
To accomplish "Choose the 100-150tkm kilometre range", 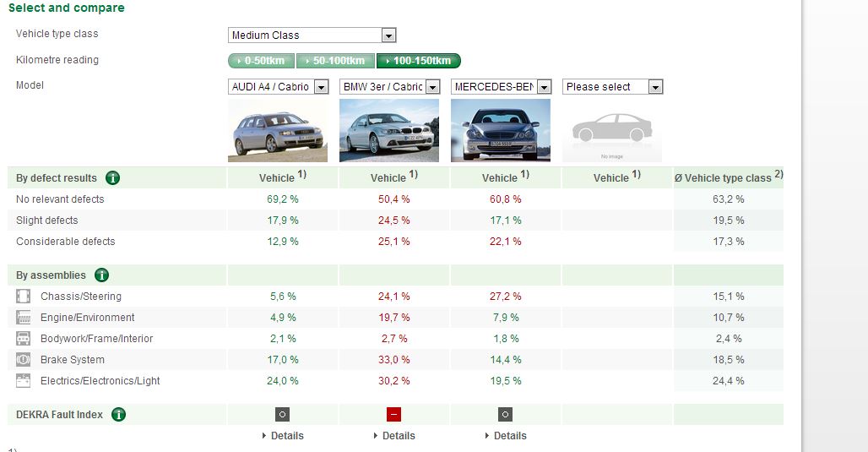I will 419,61.
